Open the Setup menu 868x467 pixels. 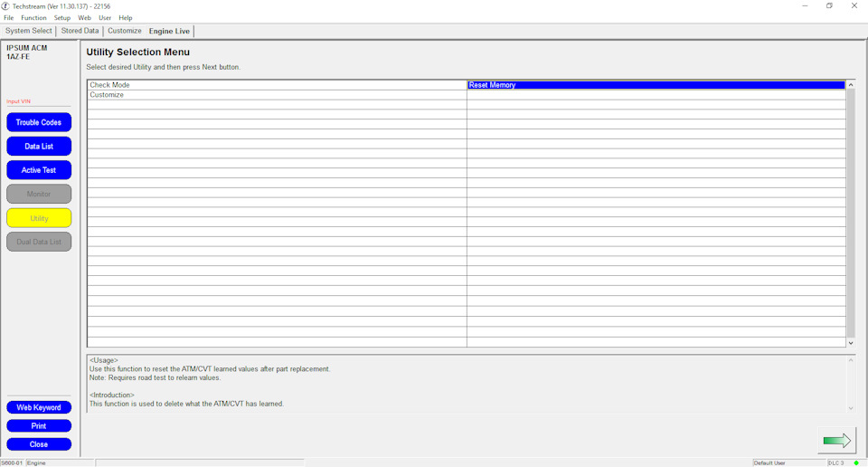[x=62, y=18]
